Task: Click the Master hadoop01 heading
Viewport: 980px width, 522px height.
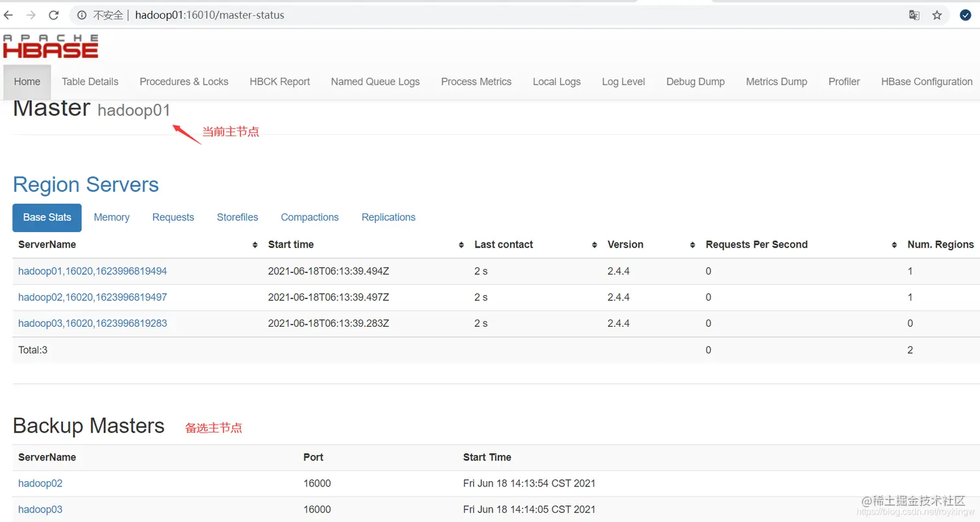Action: click(x=91, y=109)
